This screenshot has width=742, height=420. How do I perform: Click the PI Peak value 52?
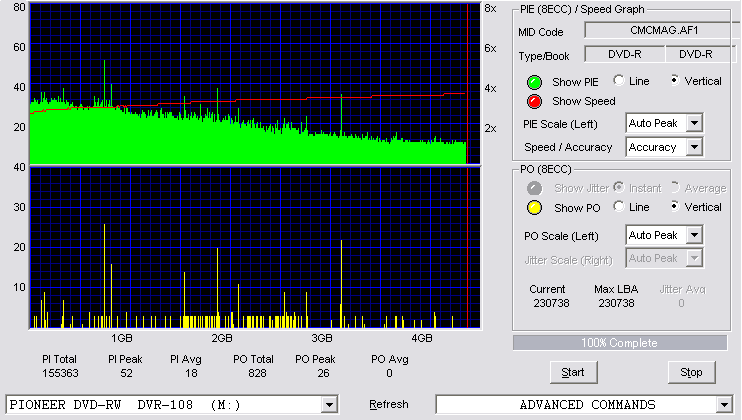tap(126, 374)
